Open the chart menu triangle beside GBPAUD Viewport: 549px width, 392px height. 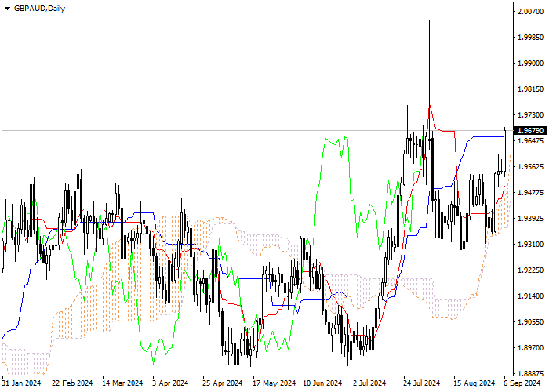pos(7,9)
